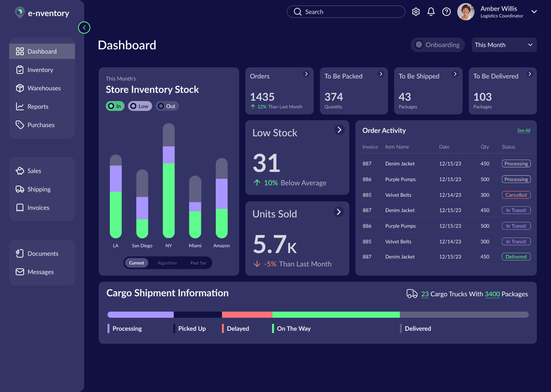
Task: Toggle the Out stock filter
Action: (x=167, y=106)
